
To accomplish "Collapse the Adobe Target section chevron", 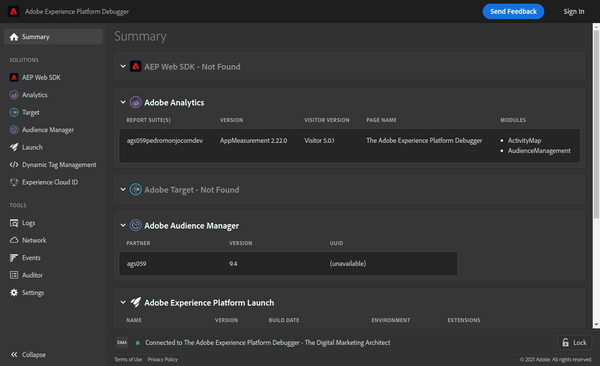I will (x=123, y=190).
